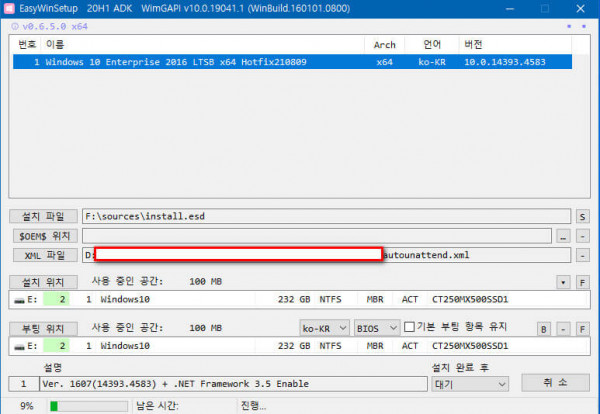This screenshot has width=600, height=414.
Task: Open the BIOS boot mode dropdown
Action: [x=377, y=328]
